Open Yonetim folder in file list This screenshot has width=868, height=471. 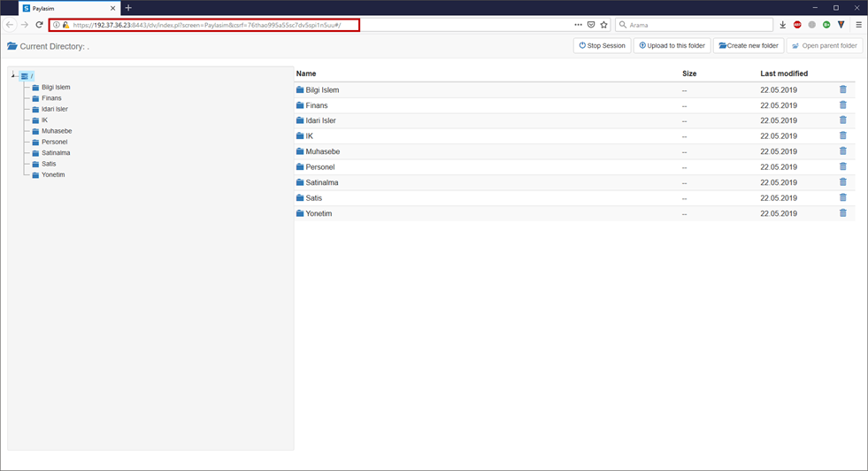(319, 213)
